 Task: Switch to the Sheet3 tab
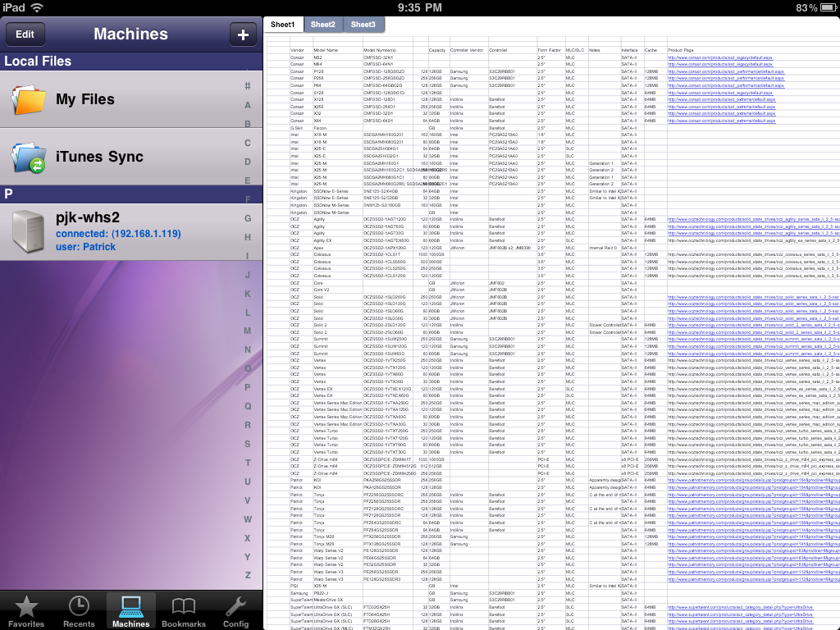(x=363, y=25)
